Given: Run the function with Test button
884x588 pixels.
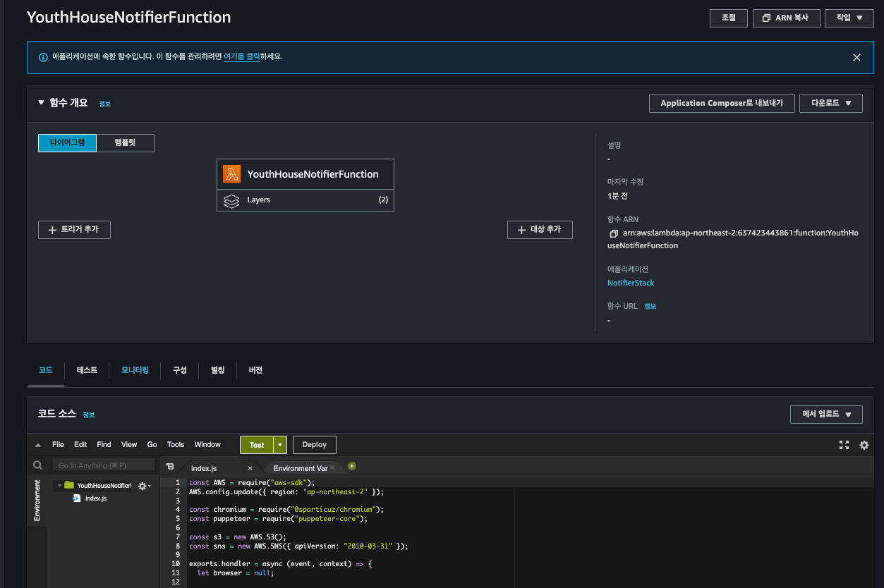Looking at the screenshot, I should (257, 445).
